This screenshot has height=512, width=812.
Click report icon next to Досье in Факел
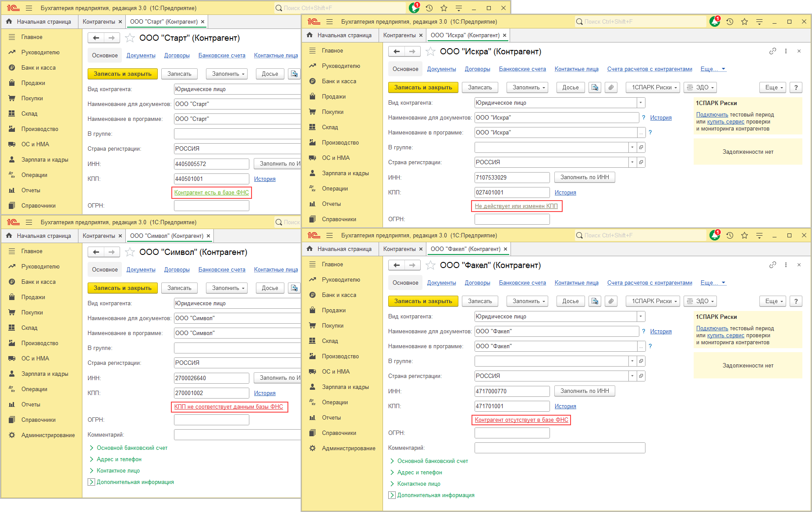coord(595,301)
